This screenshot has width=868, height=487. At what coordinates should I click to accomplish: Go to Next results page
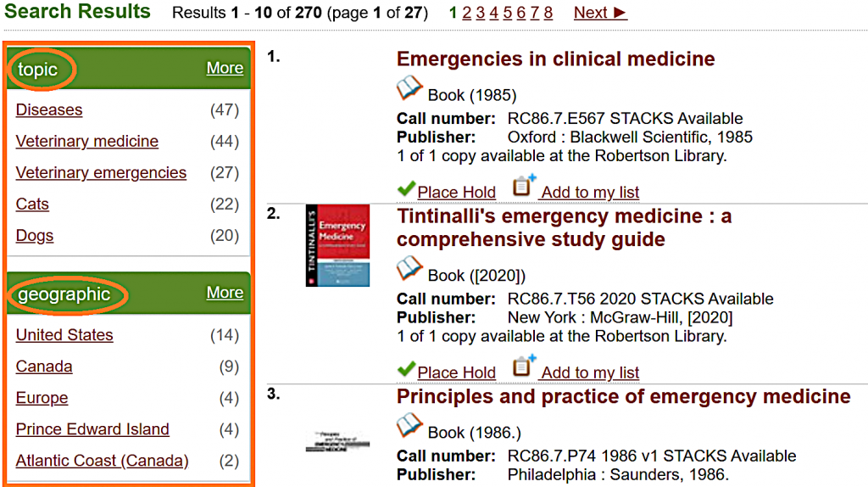(600, 13)
